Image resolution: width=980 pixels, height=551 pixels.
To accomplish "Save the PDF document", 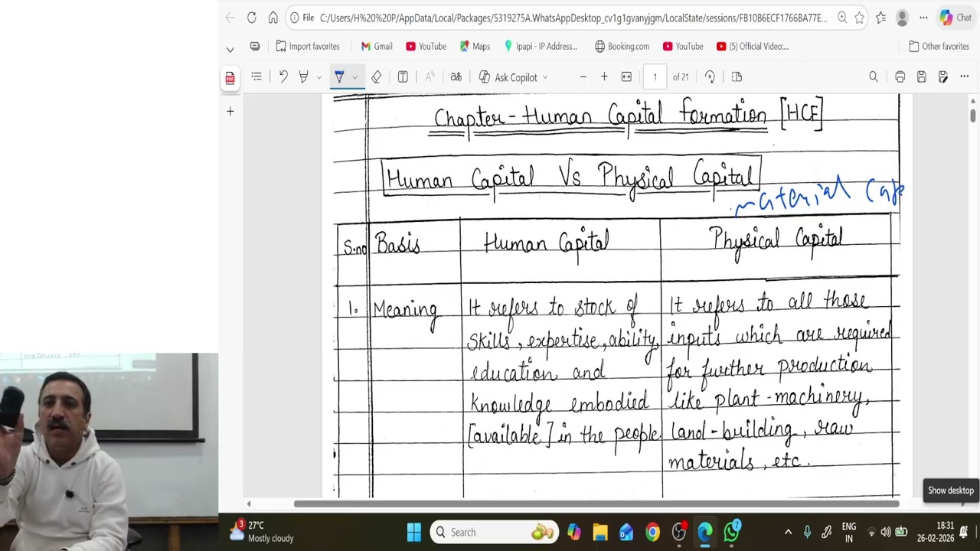I will (x=922, y=77).
